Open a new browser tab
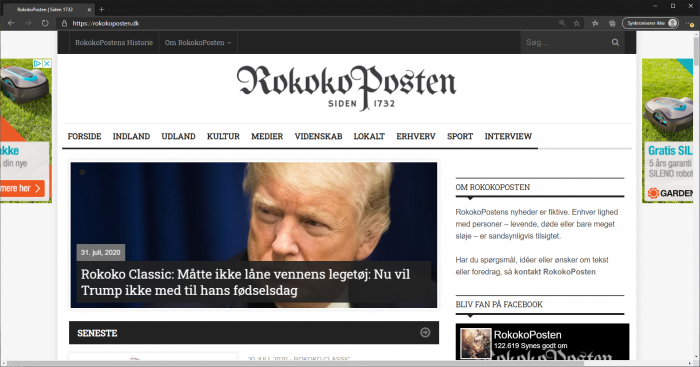 tap(101, 9)
